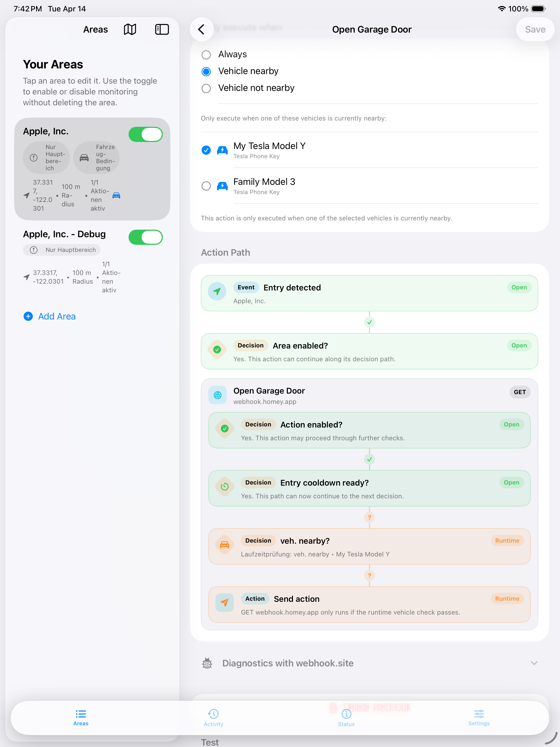Disable monitoring for Apple, Inc. area
Viewport: 560px width, 747px height.
coord(145,134)
